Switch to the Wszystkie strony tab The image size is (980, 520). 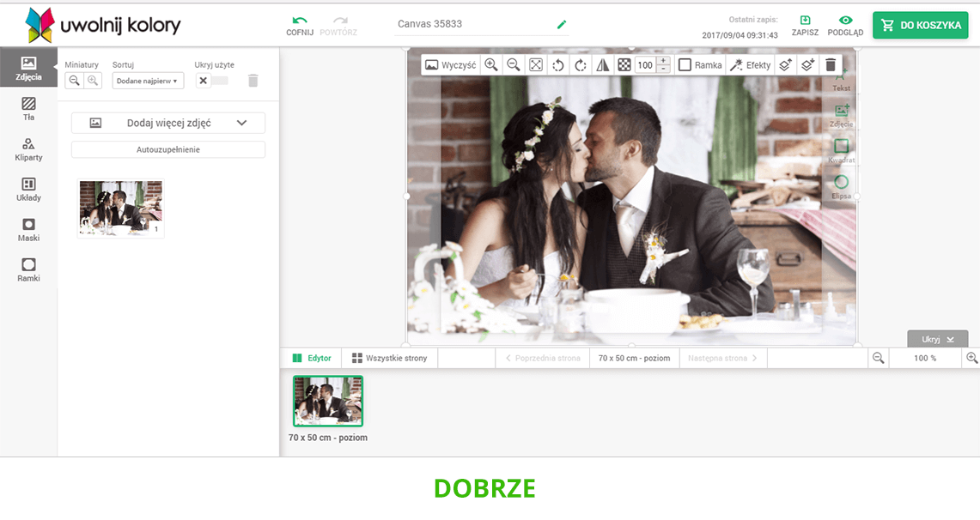click(x=389, y=358)
